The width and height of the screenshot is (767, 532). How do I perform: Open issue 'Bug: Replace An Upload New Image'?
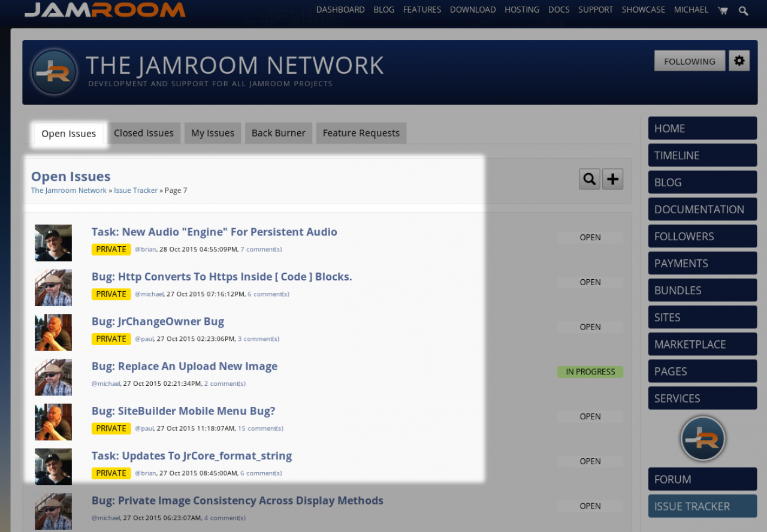[185, 366]
